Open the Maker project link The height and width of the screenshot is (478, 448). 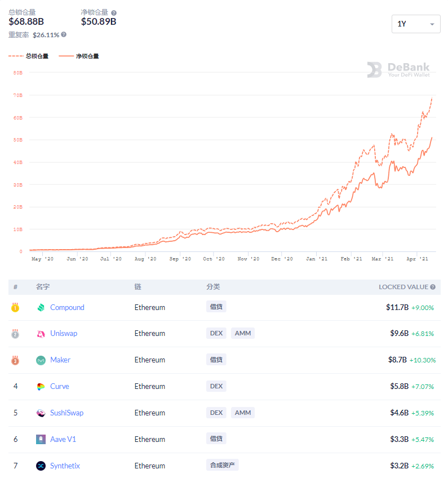click(x=60, y=360)
